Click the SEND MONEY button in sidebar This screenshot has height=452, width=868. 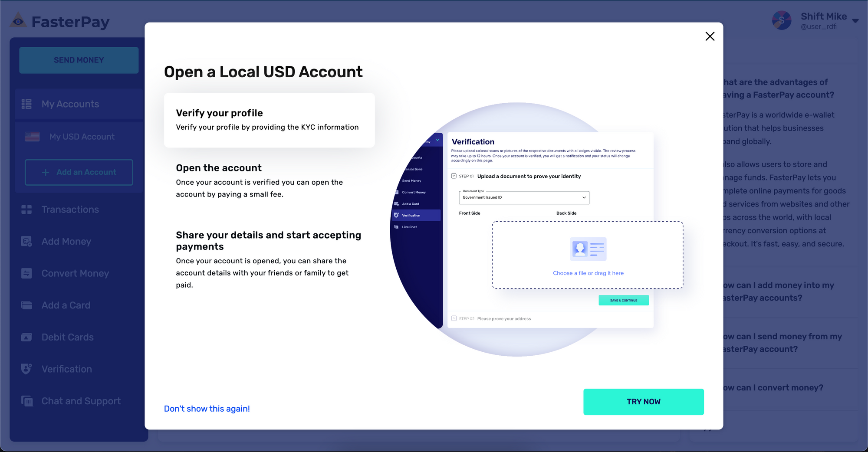click(x=79, y=60)
